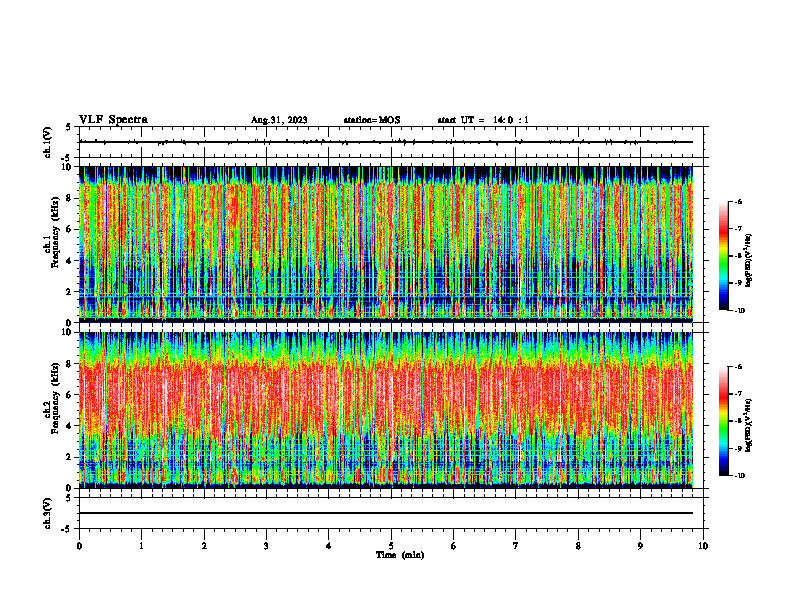Click the ch.3 voltage waveform flat line
The image size is (792, 612).
(x=385, y=513)
